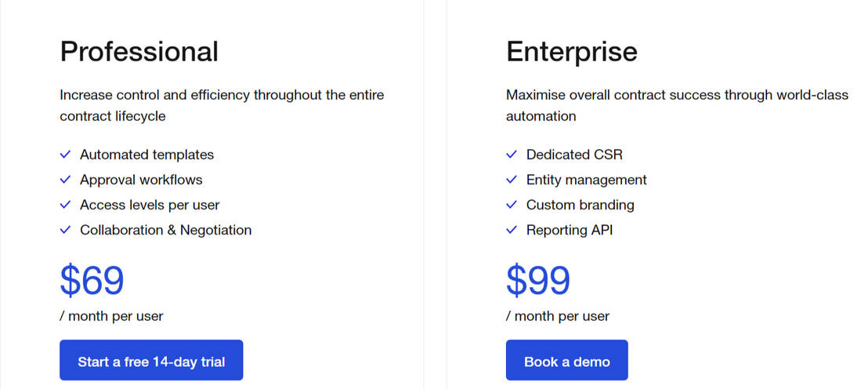
Task: Select the Entity management feature text
Action: (x=586, y=180)
